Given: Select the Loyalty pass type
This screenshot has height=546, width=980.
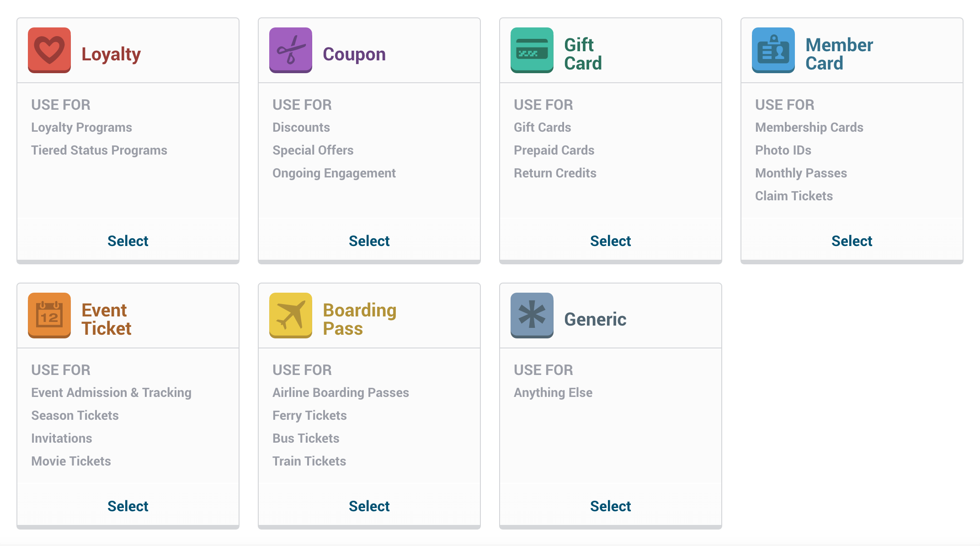Looking at the screenshot, I should click(x=128, y=241).
